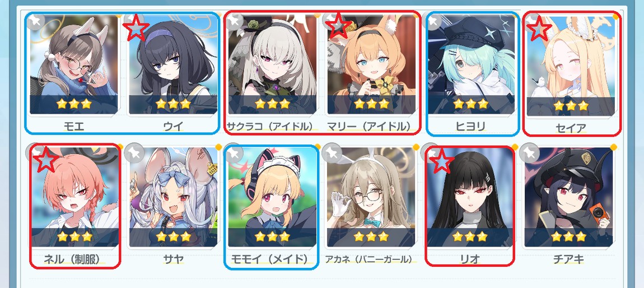Click the red star on ウイ card
The image size is (644, 288).
(x=136, y=27)
